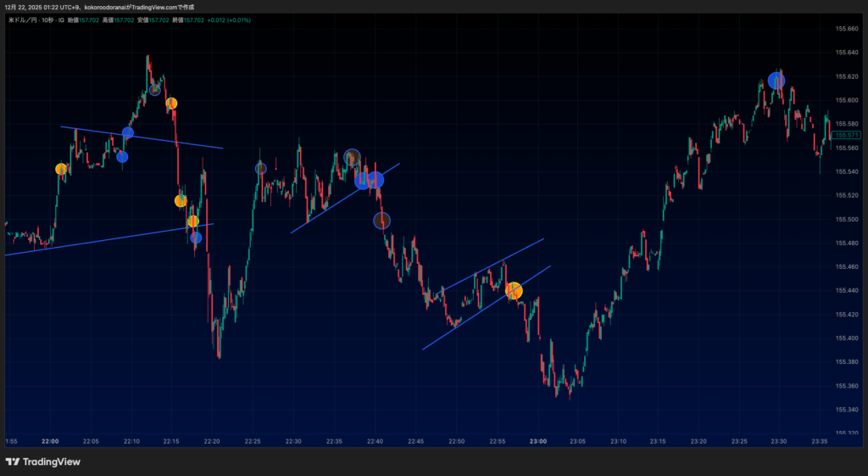Click the 155.660 price axis label
This screenshot has width=868, height=476.
[x=847, y=29]
